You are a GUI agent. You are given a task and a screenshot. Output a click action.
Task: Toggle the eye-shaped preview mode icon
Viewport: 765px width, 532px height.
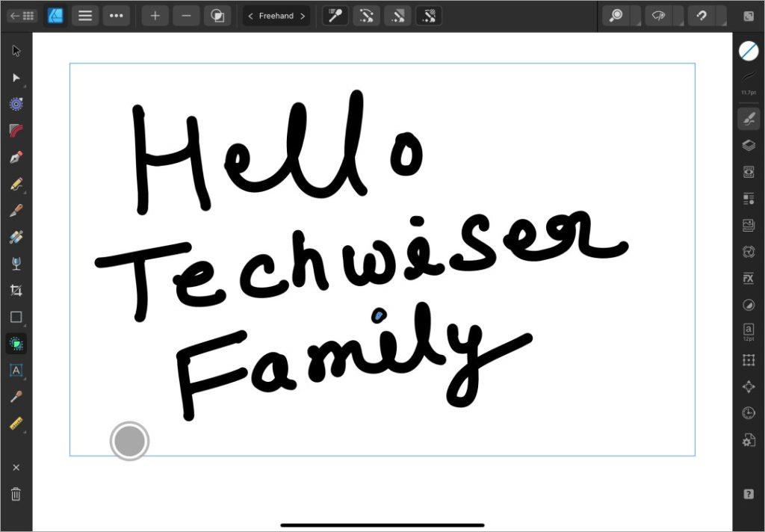click(x=659, y=16)
